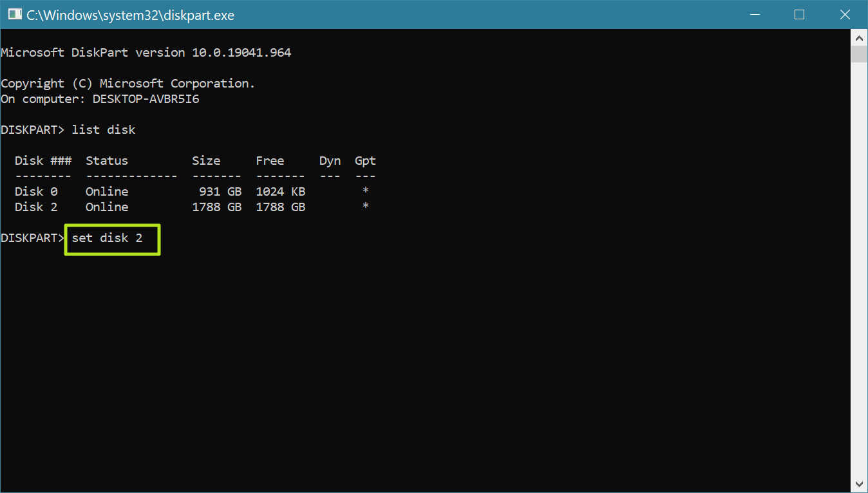
Task: Close the diskpart window
Action: point(845,14)
